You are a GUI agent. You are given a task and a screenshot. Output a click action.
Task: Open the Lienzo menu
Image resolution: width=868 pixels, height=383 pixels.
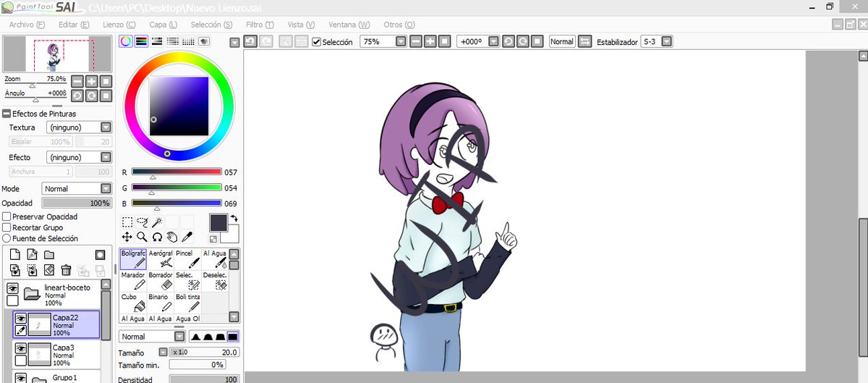(x=119, y=25)
